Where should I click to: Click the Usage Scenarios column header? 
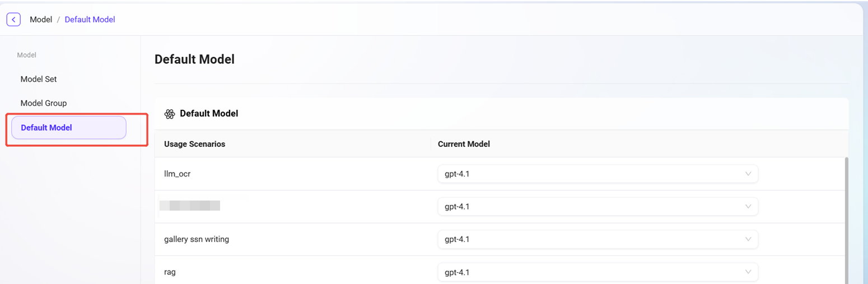pyautogui.click(x=194, y=144)
